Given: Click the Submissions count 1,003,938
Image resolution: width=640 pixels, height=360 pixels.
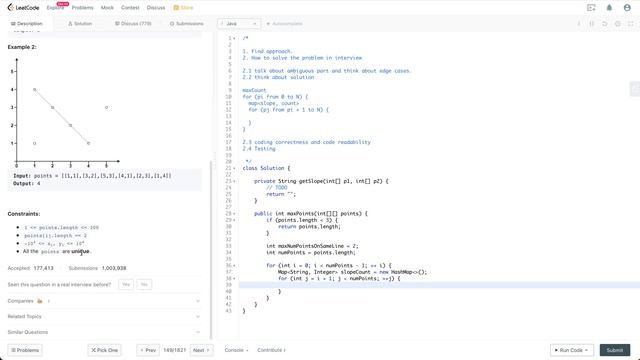Looking at the screenshot, I should [114, 268].
